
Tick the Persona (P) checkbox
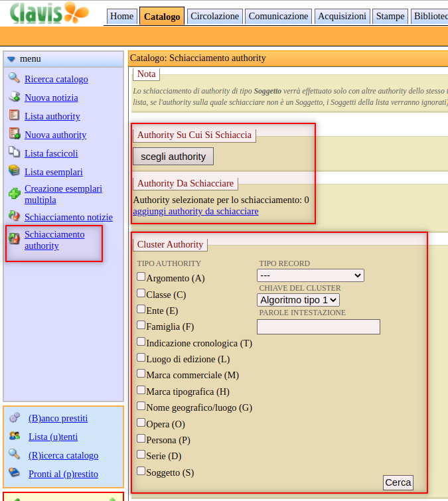(141, 439)
